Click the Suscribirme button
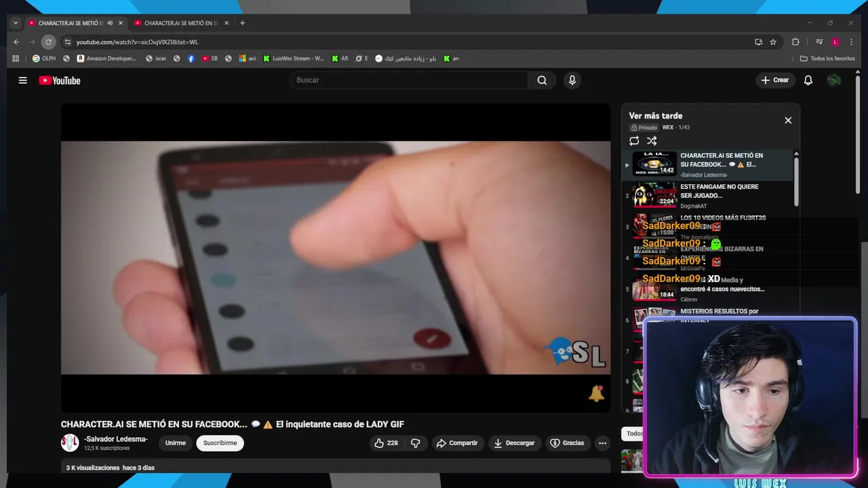This screenshot has width=868, height=488. (x=220, y=443)
